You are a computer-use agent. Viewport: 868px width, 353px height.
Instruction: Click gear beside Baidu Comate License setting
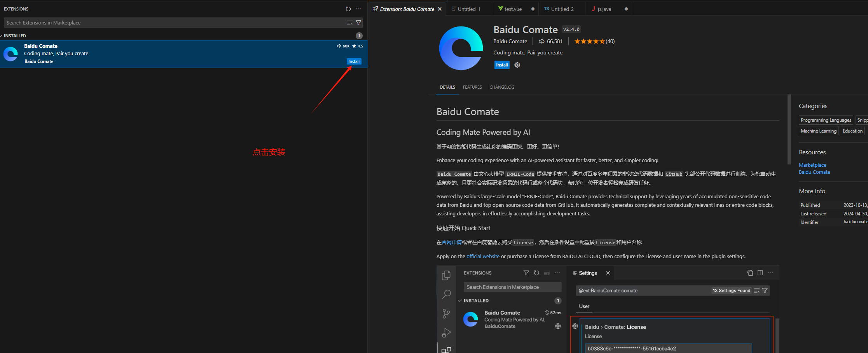[x=575, y=326]
